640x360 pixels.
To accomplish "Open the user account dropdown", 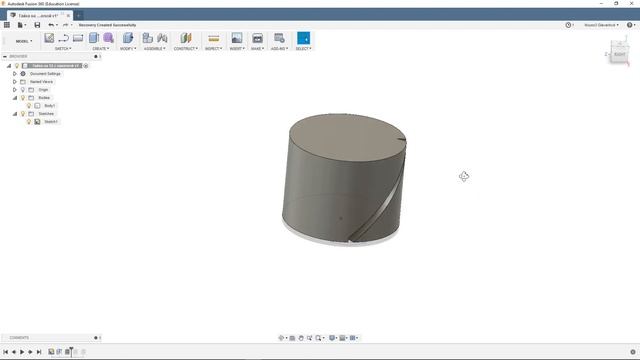I will (601, 25).
